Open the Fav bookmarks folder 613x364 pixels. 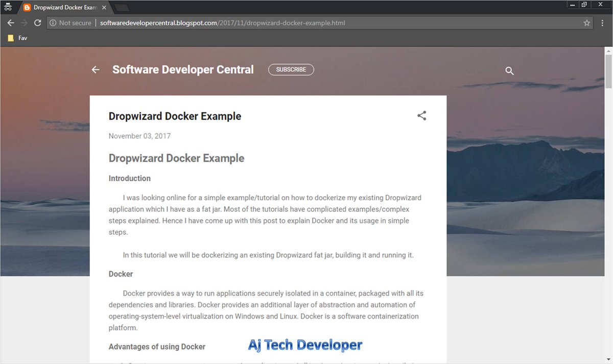coord(16,38)
